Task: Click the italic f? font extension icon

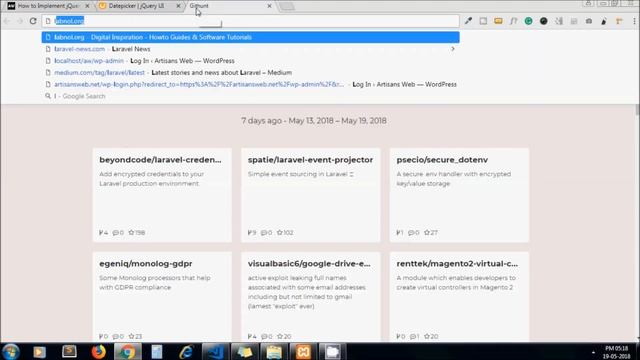Action: (x=513, y=21)
